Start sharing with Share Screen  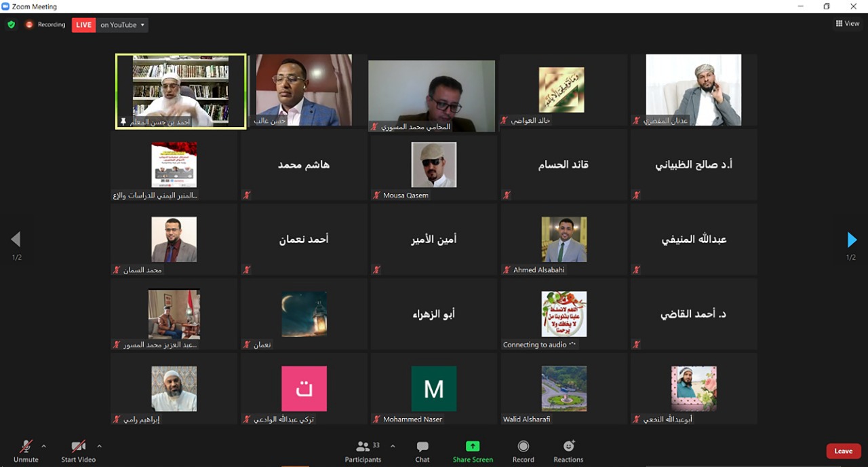pyautogui.click(x=473, y=447)
